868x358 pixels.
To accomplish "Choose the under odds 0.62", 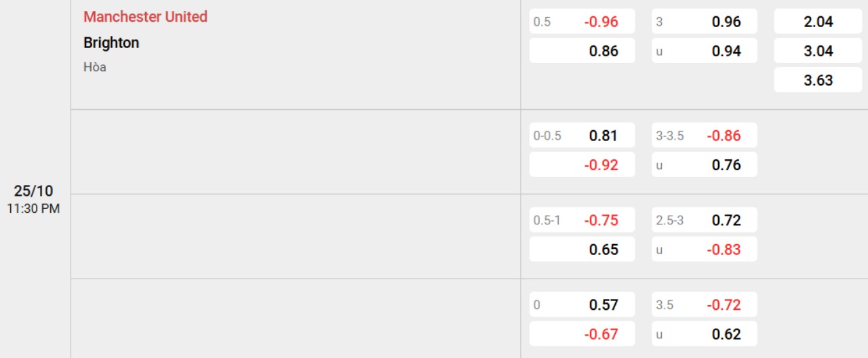I will (x=704, y=334).
